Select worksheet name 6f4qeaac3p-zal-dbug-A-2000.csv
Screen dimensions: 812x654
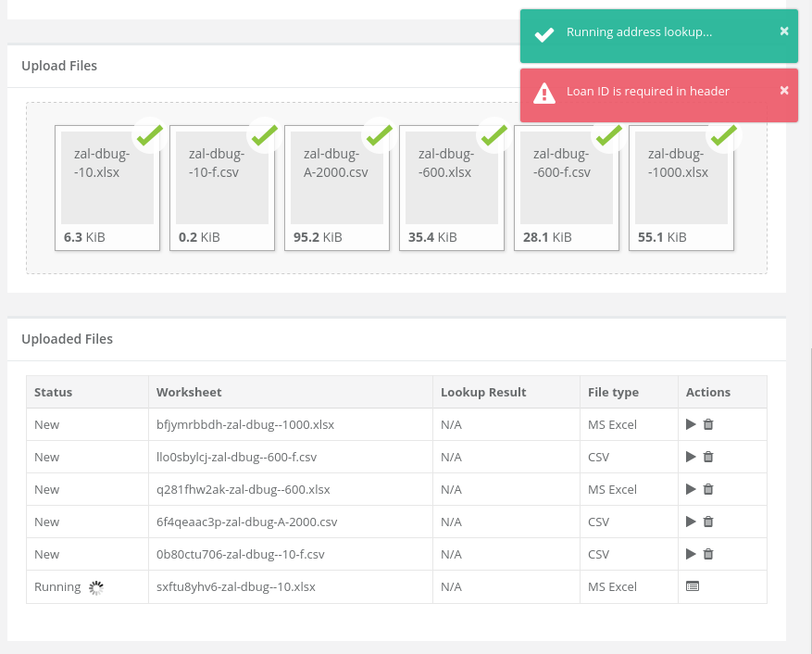[246, 522]
